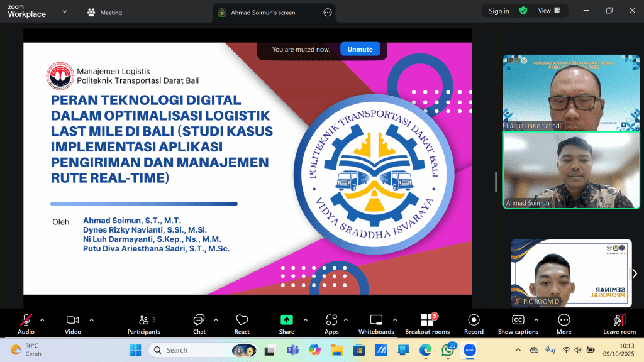Toggle the Video camera on or off
Image resolution: width=644 pixels, height=362 pixels.
pos(73,321)
